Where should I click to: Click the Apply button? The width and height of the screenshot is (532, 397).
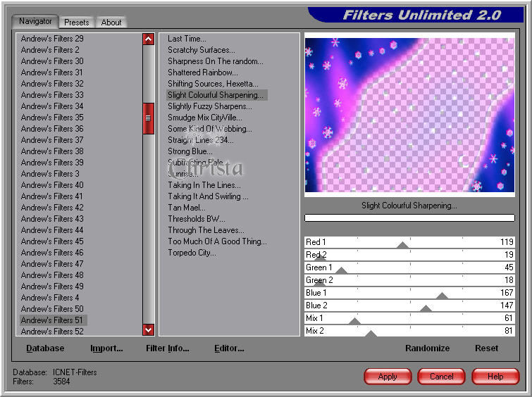click(x=388, y=377)
